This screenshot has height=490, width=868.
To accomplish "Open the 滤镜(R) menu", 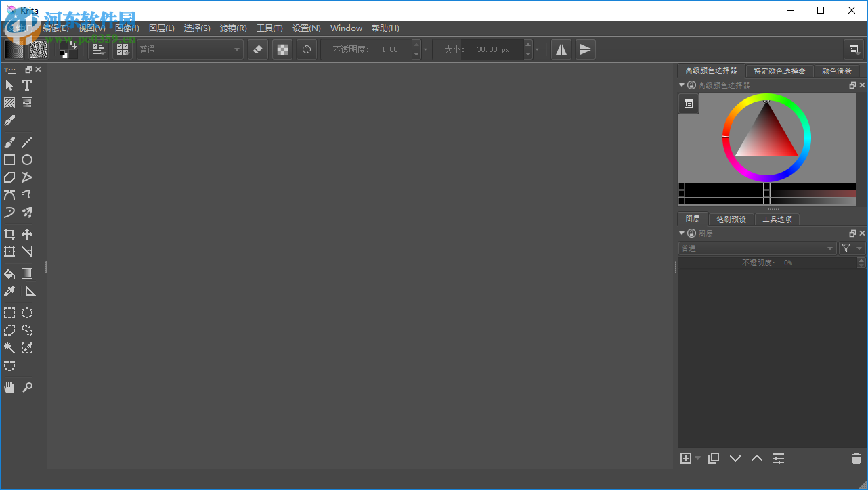I will pos(233,28).
